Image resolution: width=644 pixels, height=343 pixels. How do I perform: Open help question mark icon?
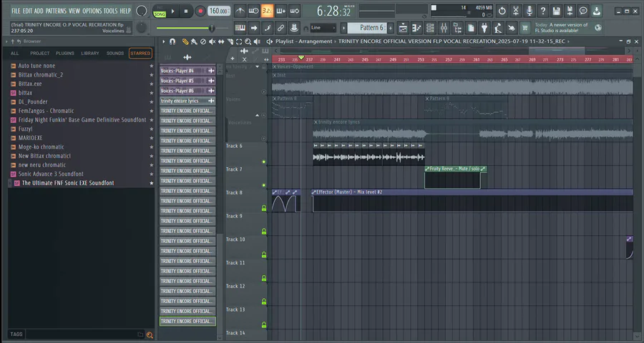pos(543,11)
